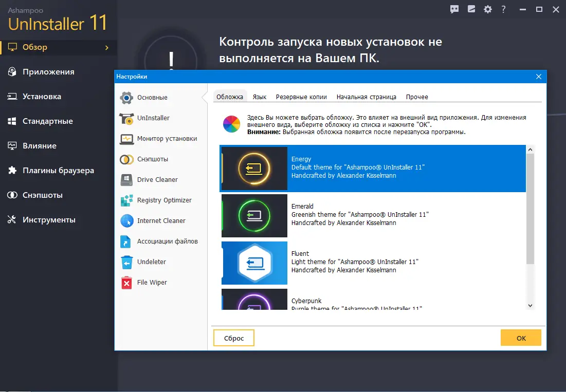Switch to the Язык tab
Screen dimensions: 566x392
(260, 96)
